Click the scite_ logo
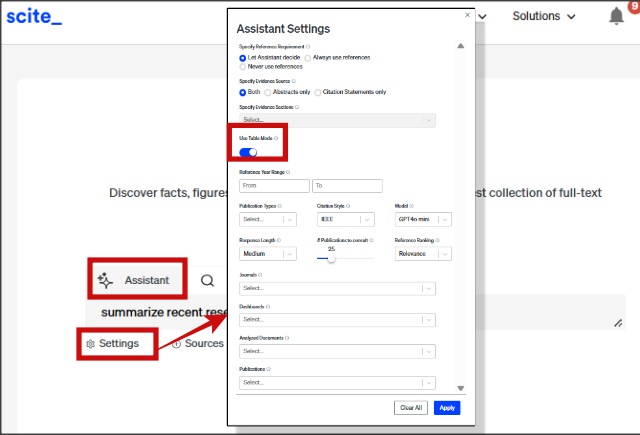 [34, 17]
